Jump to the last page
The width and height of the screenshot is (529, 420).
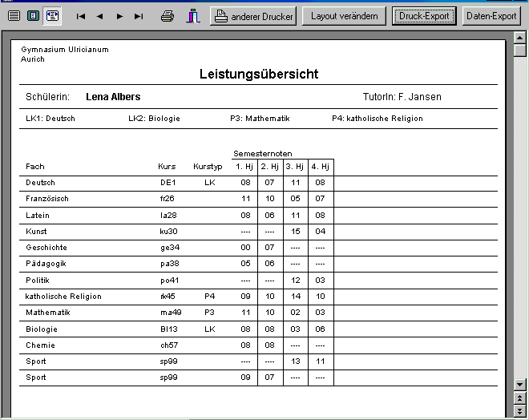139,16
